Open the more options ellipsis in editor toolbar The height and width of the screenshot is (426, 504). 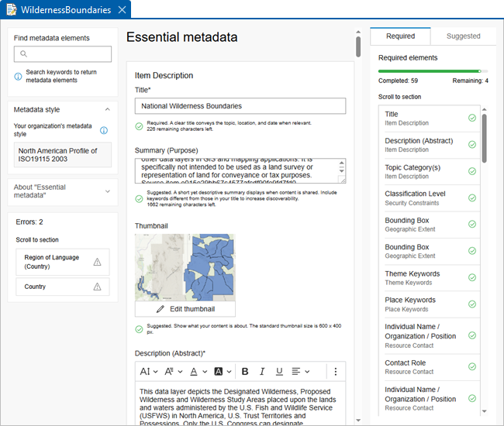(336, 372)
